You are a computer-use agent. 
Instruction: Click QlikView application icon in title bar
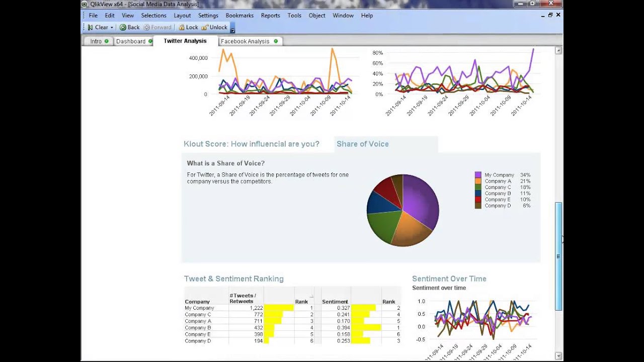[x=85, y=4]
